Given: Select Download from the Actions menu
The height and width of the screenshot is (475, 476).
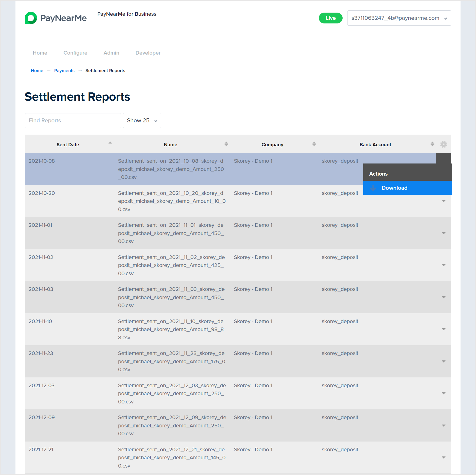Looking at the screenshot, I should (394, 188).
